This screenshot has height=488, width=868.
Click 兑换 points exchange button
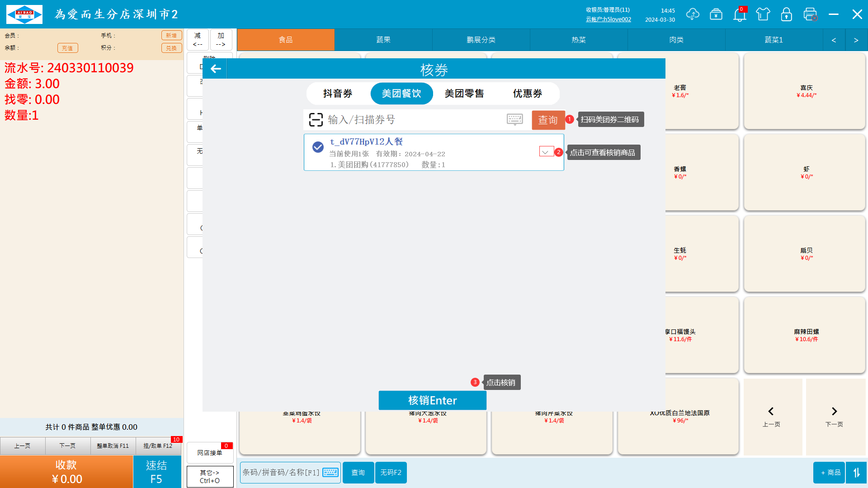click(171, 48)
